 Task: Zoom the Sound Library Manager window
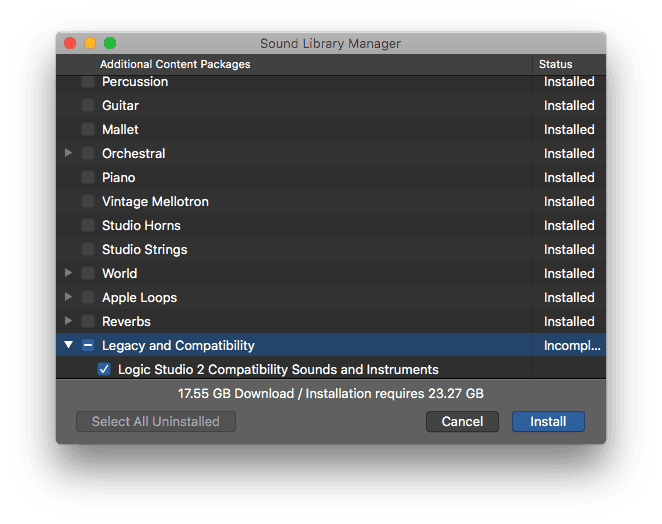(x=110, y=43)
